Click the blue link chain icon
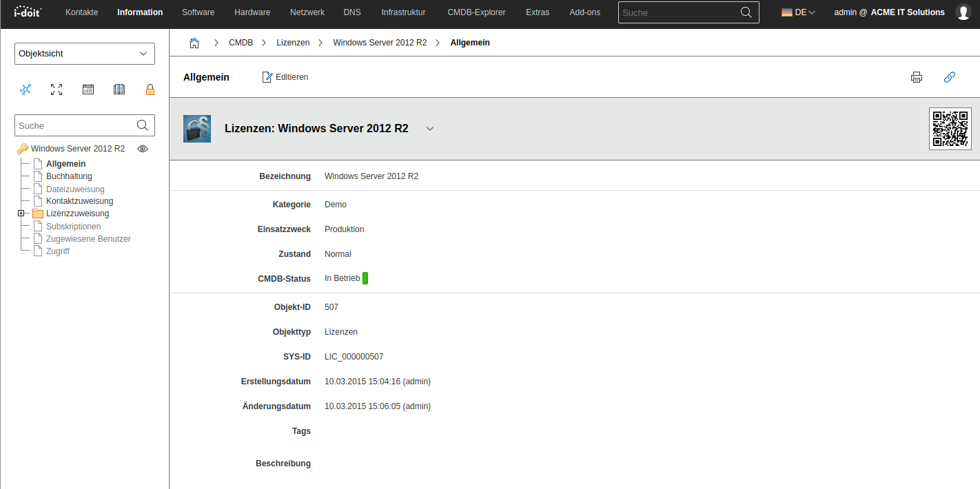Image resolution: width=980 pixels, height=489 pixels. click(949, 77)
